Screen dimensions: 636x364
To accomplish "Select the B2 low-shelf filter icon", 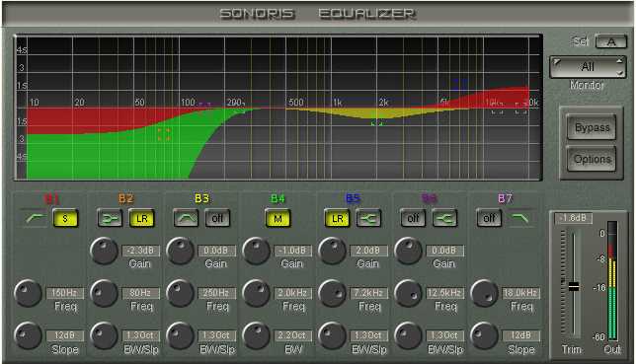I will pyautogui.click(x=111, y=218).
